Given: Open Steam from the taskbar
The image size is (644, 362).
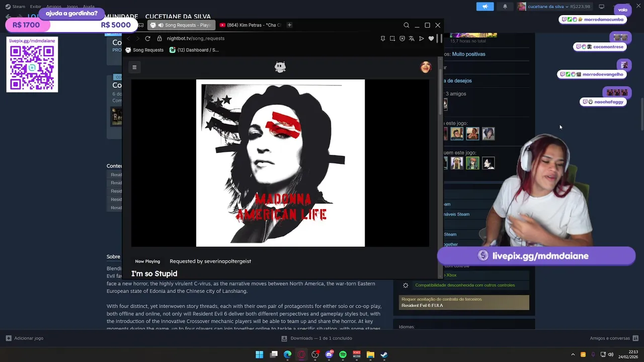Looking at the screenshot, I should click(384, 354).
